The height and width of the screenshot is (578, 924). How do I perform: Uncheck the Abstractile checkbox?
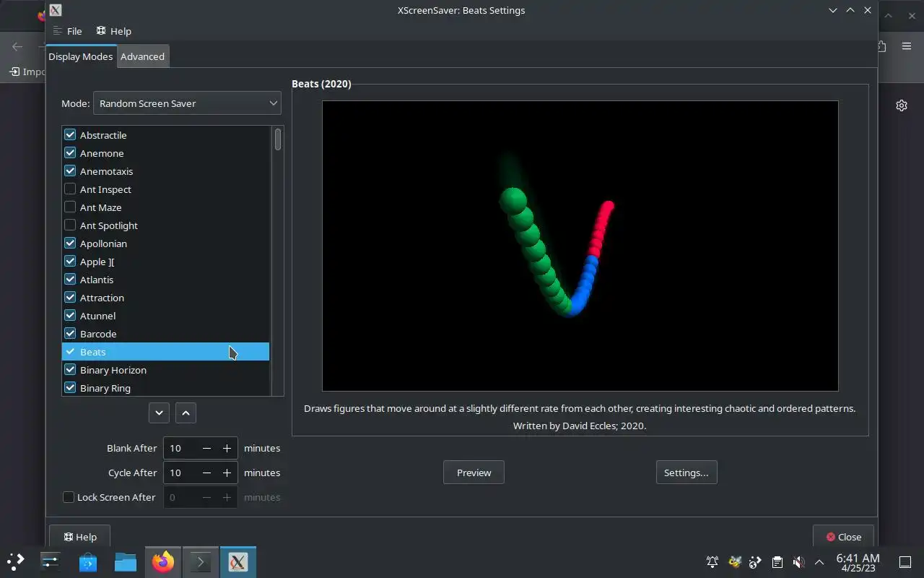point(70,134)
